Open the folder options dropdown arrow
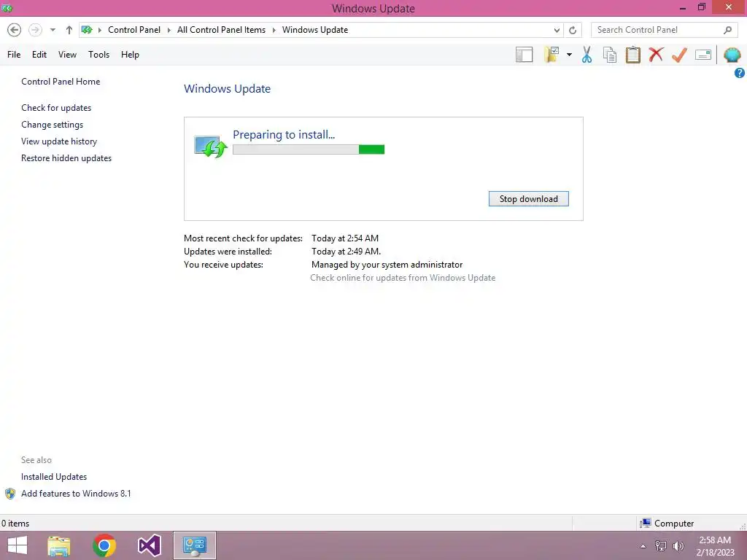 [569, 55]
